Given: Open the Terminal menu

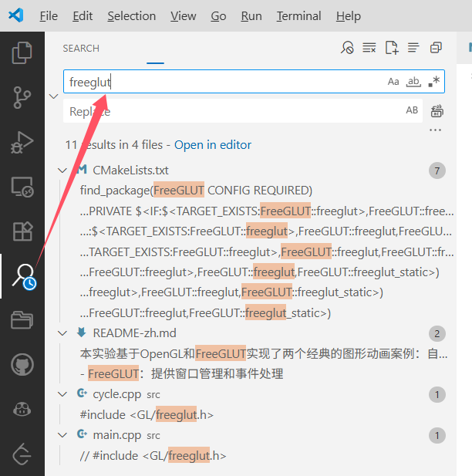Looking at the screenshot, I should coord(298,15).
